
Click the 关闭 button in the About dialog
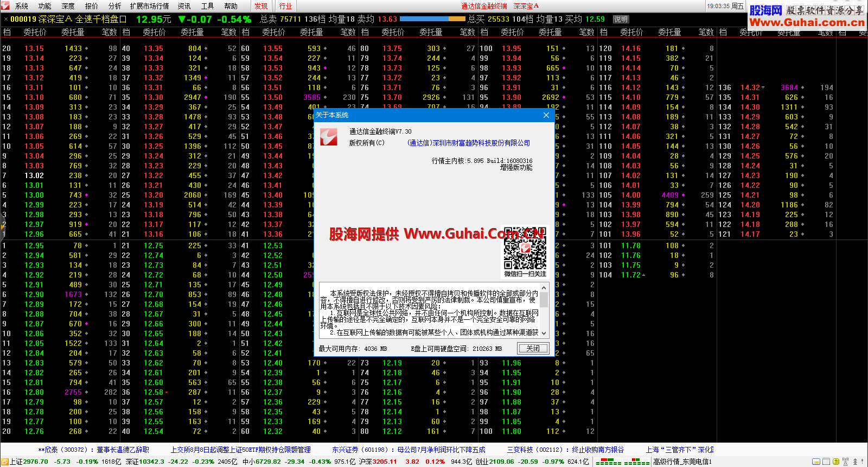[x=533, y=348]
